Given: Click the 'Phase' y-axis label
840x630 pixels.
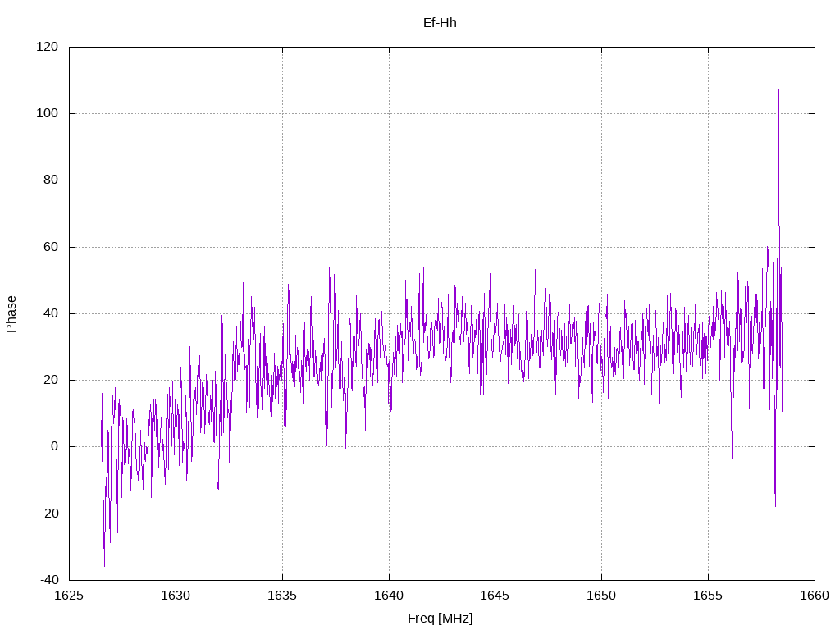Looking at the screenshot, I should tap(11, 314).
